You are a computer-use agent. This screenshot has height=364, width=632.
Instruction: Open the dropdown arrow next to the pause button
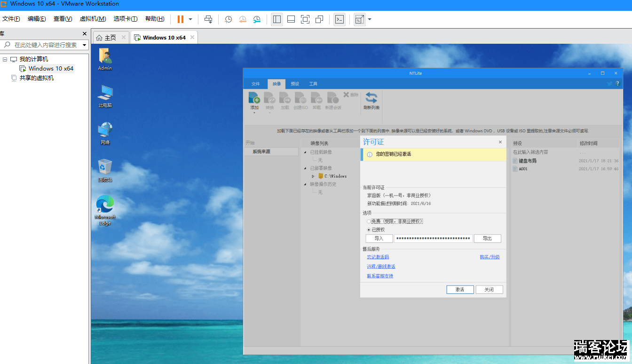pos(190,19)
